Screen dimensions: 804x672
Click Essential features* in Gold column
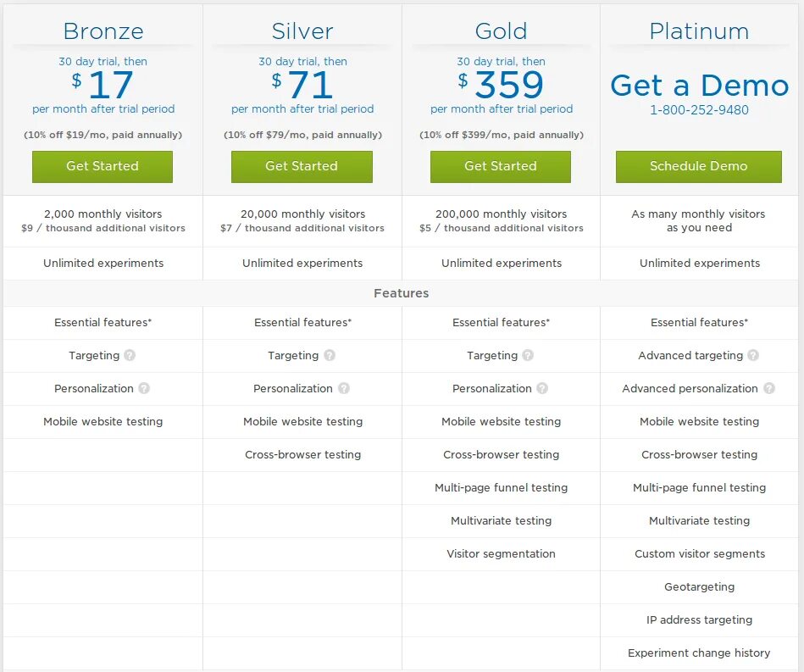pyautogui.click(x=501, y=323)
